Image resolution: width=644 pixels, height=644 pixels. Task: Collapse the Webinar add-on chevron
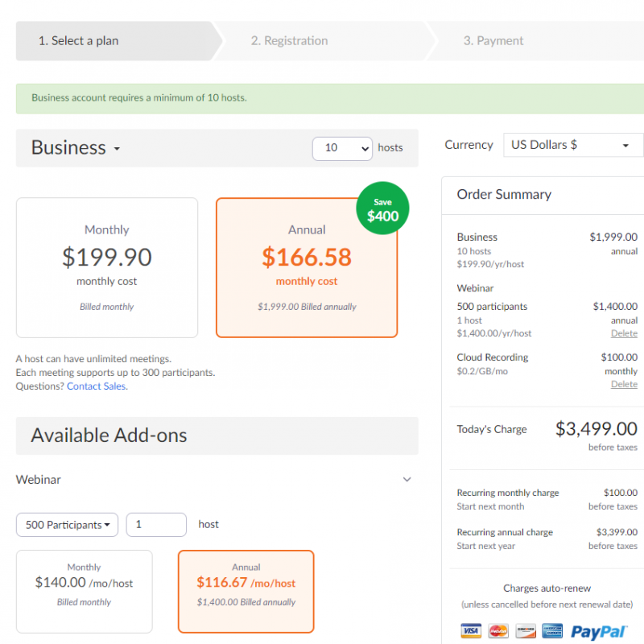tap(407, 479)
